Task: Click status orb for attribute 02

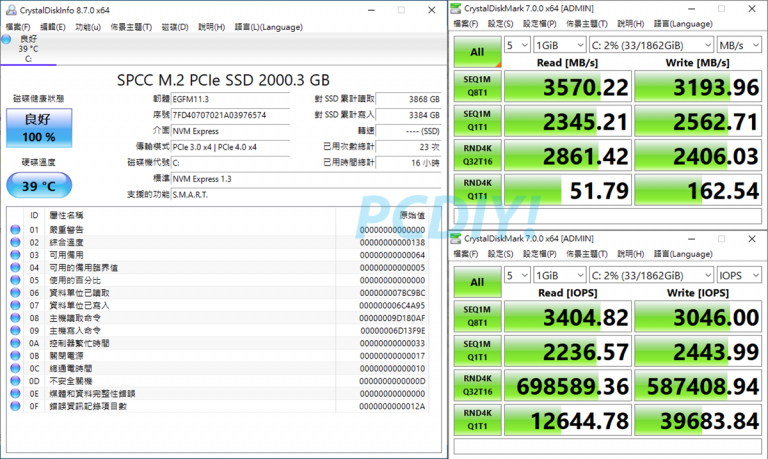Action: click(x=15, y=242)
